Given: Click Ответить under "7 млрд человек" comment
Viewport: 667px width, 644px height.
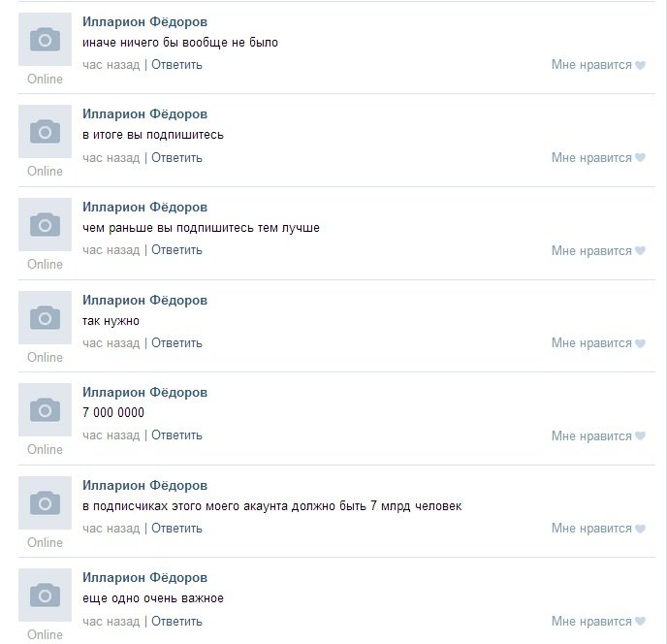Looking at the screenshot, I should pos(176,529).
